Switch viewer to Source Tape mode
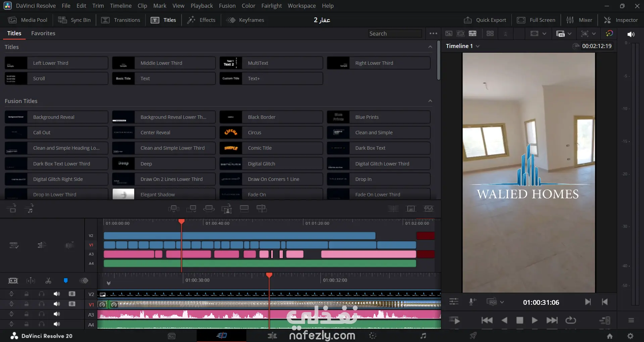Screen dimensions: 644x342 (x=461, y=34)
